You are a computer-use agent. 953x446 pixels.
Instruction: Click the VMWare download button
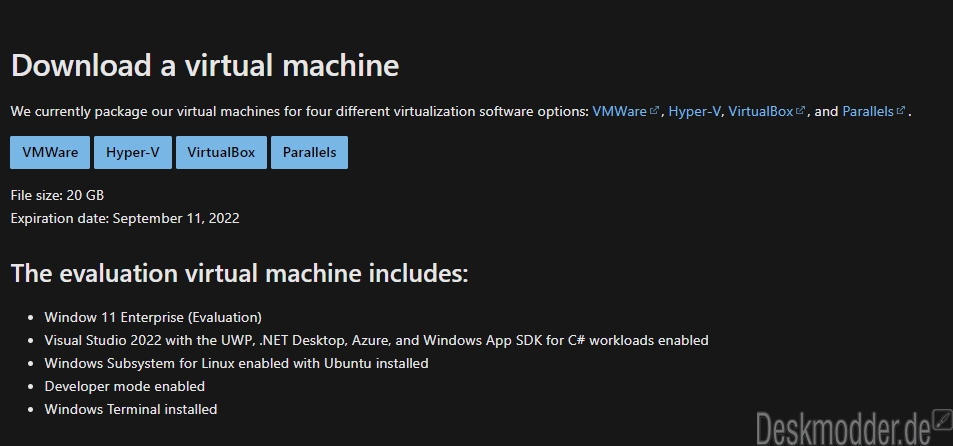[x=50, y=153]
